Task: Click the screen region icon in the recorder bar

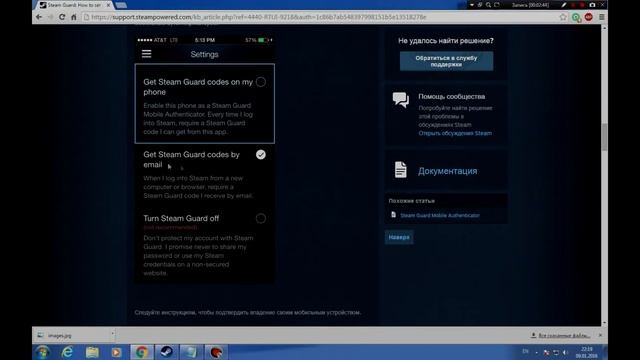Action: click(497, 5)
